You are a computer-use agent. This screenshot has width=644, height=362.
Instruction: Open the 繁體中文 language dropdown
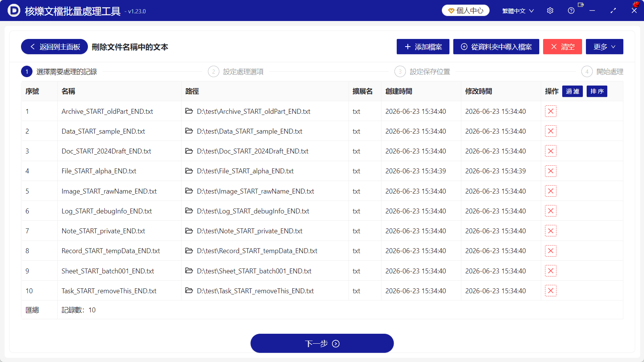coord(518,11)
